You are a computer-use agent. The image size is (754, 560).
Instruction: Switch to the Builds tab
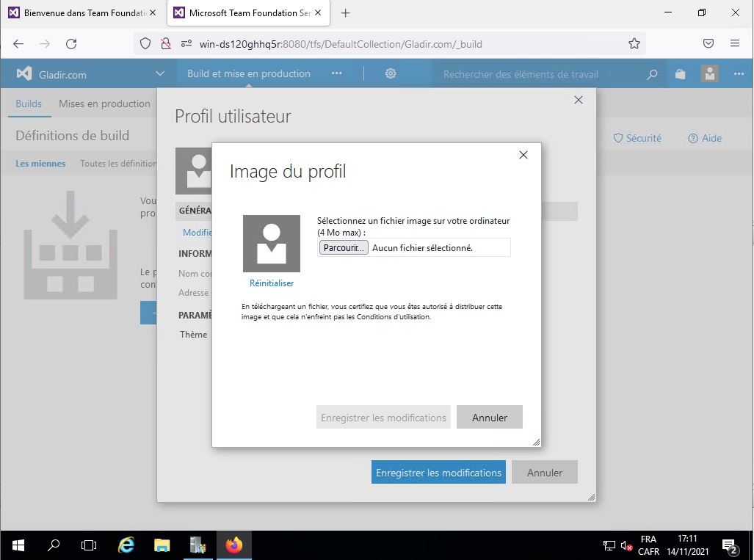click(x=29, y=103)
